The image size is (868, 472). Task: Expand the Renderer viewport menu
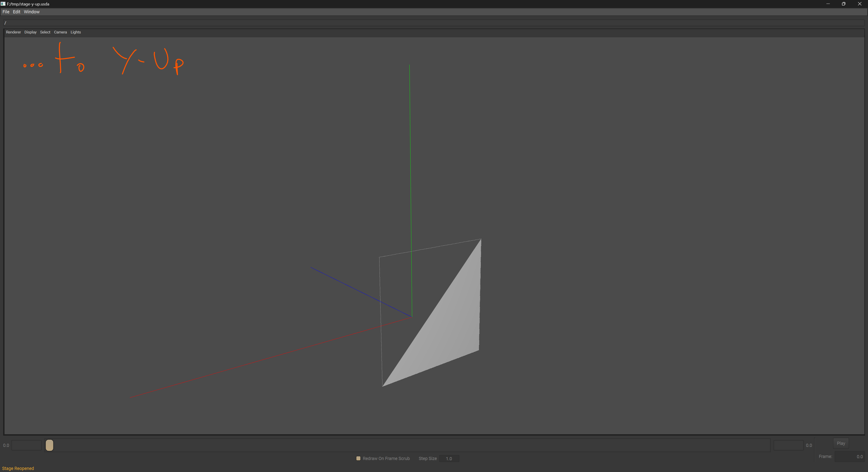coord(14,32)
